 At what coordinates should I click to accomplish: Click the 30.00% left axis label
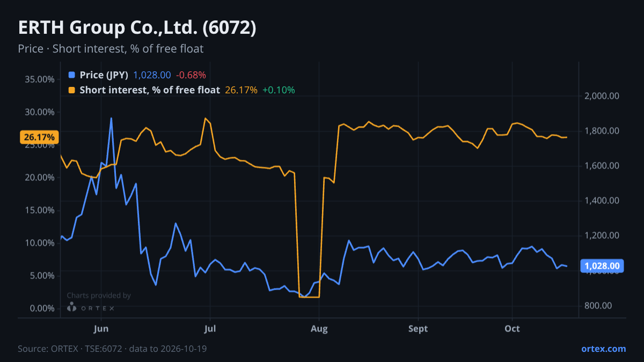click(x=40, y=112)
